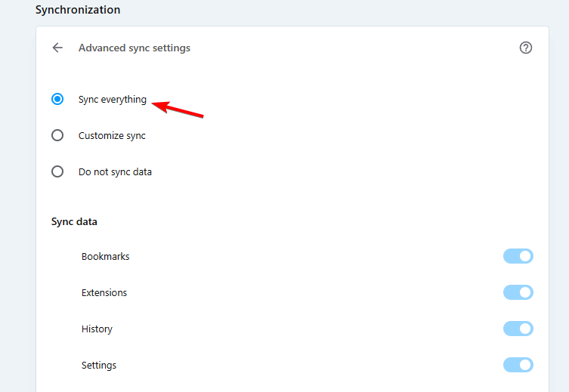Choose the Customize sync radio button

[57, 135]
